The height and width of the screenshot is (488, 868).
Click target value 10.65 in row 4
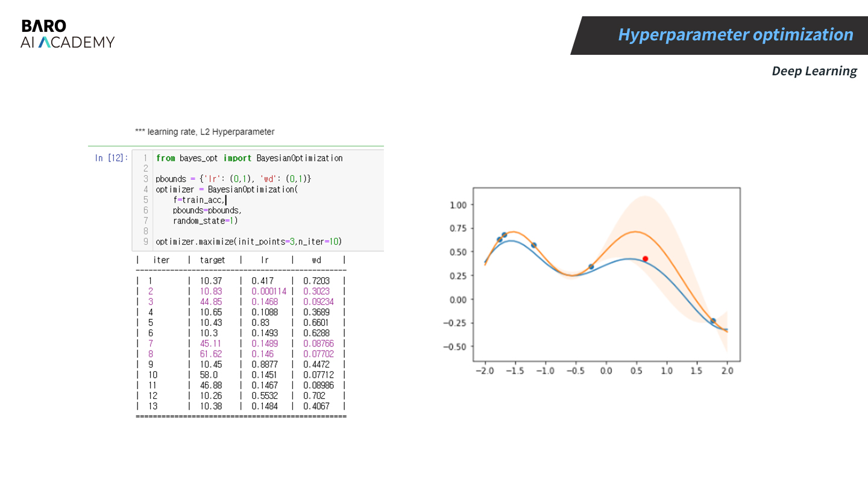pos(210,312)
